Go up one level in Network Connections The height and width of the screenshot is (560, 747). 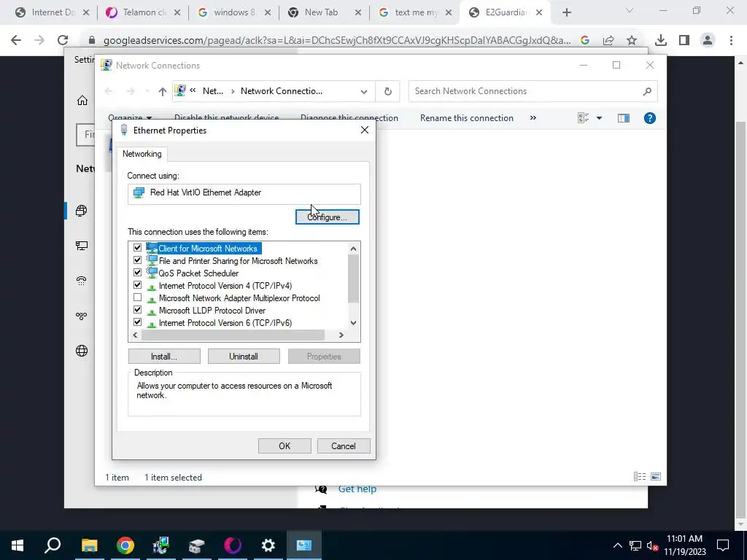[163, 91]
